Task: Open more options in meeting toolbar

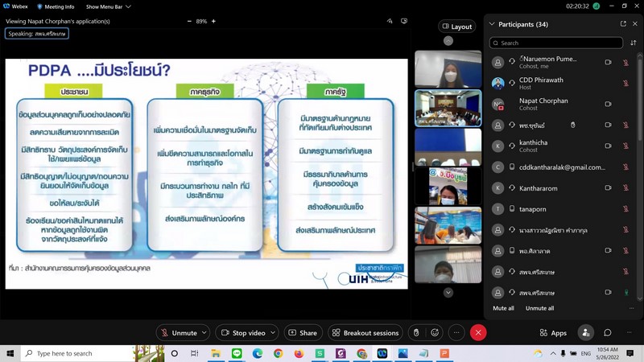Action: [x=456, y=332]
